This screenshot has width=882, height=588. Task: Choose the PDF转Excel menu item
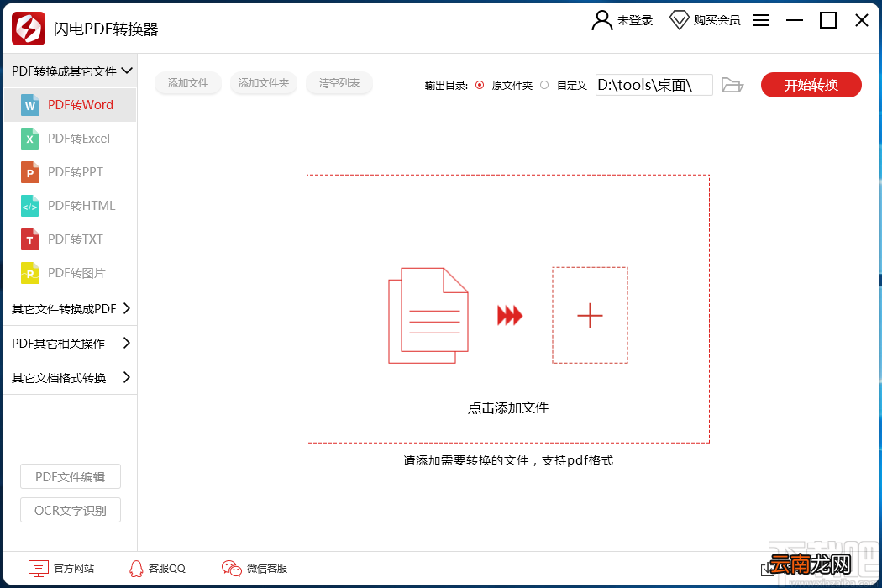coord(71,139)
